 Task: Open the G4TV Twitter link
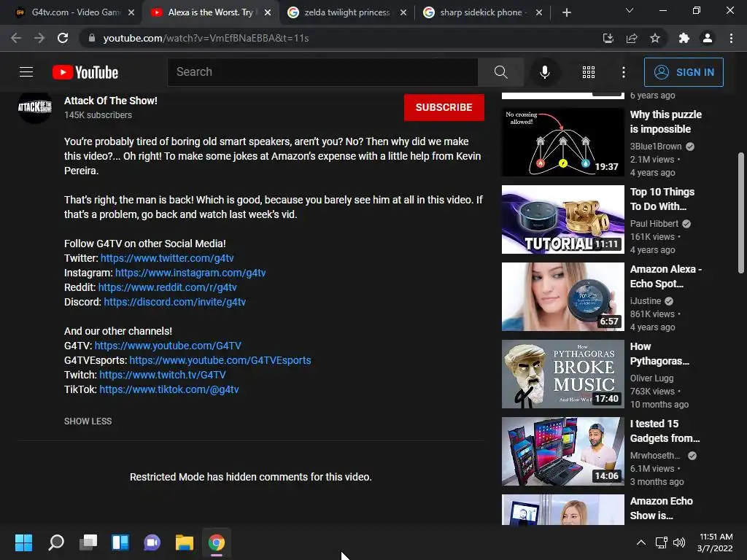(x=167, y=258)
